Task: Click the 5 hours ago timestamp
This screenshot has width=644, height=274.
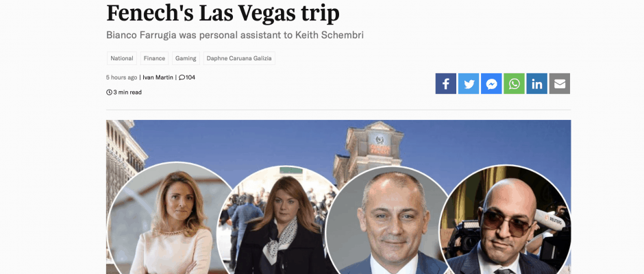Action: 121,77
